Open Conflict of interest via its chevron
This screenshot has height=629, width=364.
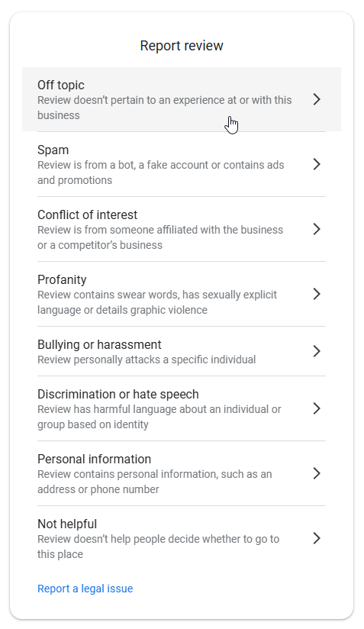317,229
